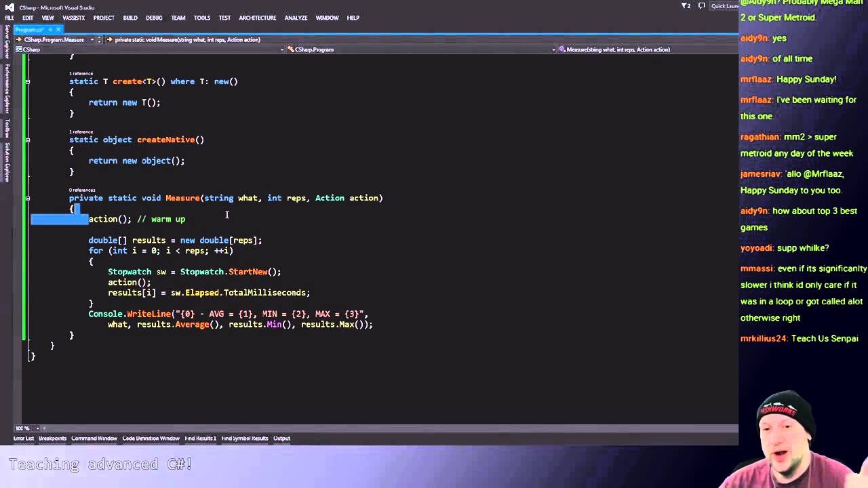Open the Code Definition Window tab
Screen dimensions: 868x488
pos(151,438)
